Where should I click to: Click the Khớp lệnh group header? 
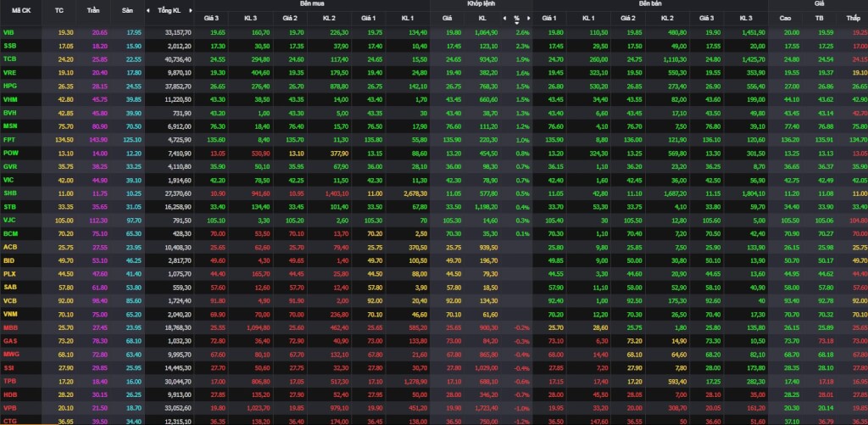(x=481, y=3)
